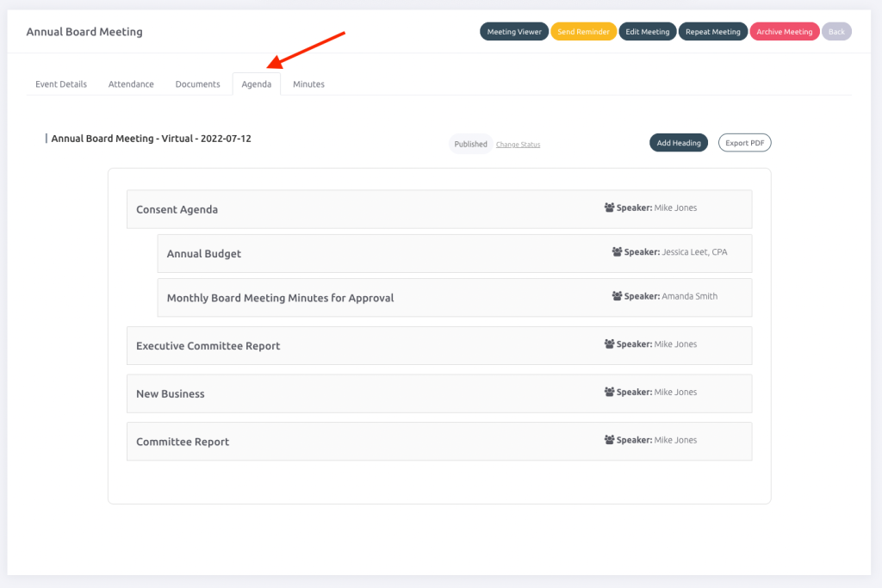The height and width of the screenshot is (588, 882).
Task: Click the agenda title Annual Board Meeting - Virtual - 2022-07-12
Action: pos(152,139)
